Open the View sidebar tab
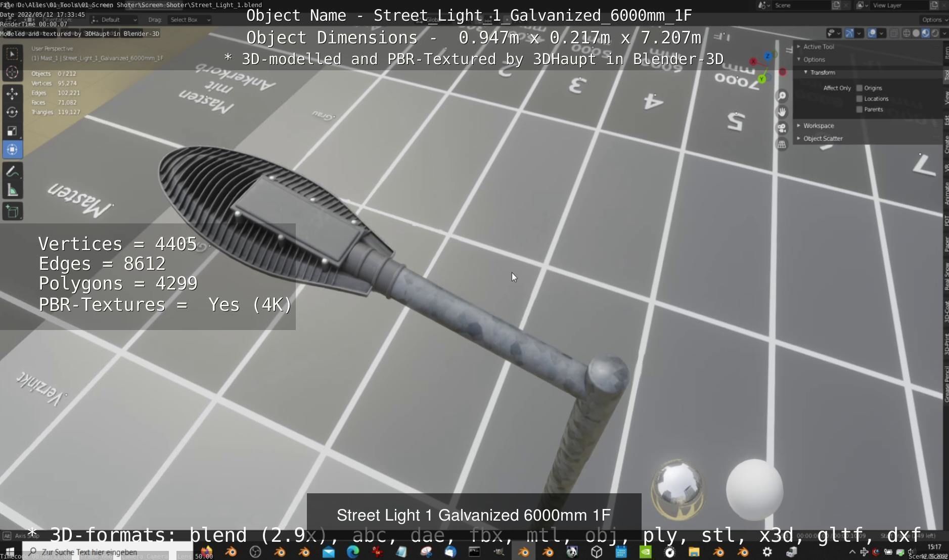The height and width of the screenshot is (560, 949). pos(946,98)
